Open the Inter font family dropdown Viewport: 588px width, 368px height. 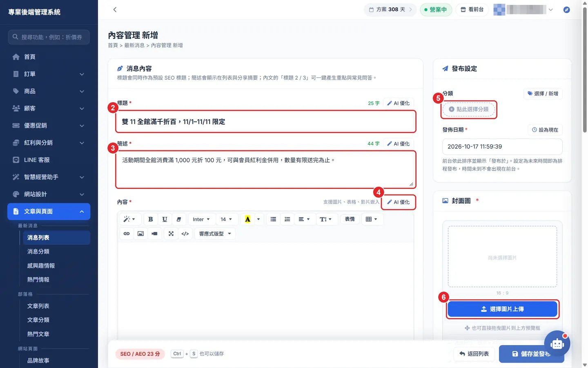201,219
